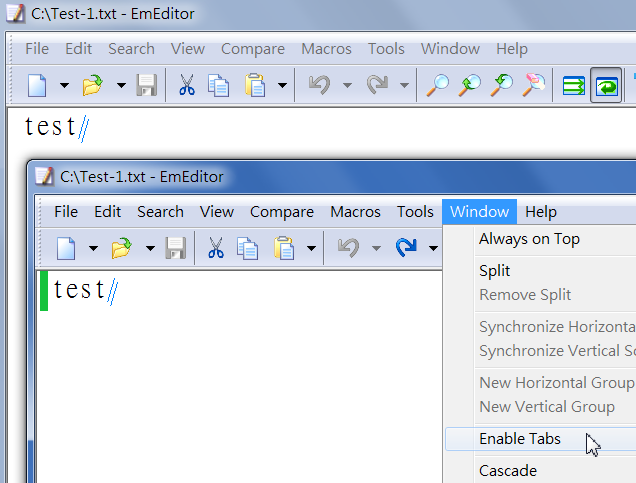Expand New dropdown arrow in front window
The width and height of the screenshot is (636, 483).
click(93, 248)
